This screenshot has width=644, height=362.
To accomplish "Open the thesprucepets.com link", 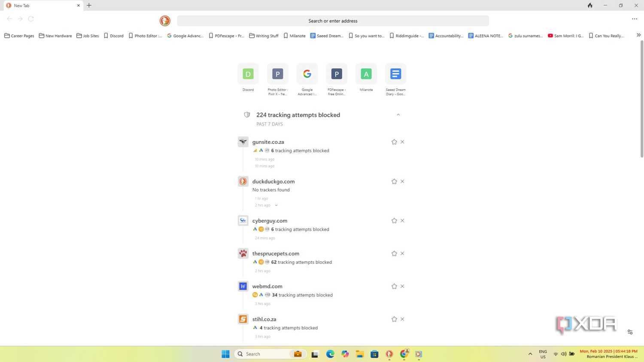I will (x=276, y=253).
